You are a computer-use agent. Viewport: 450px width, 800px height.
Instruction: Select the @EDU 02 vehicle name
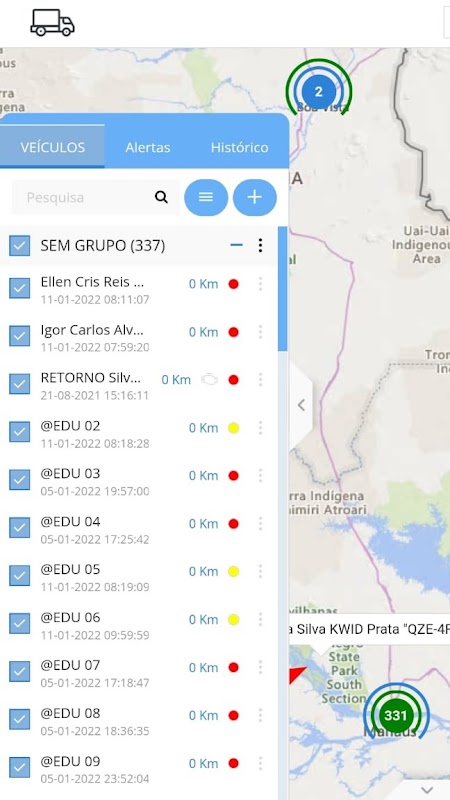tap(70, 426)
